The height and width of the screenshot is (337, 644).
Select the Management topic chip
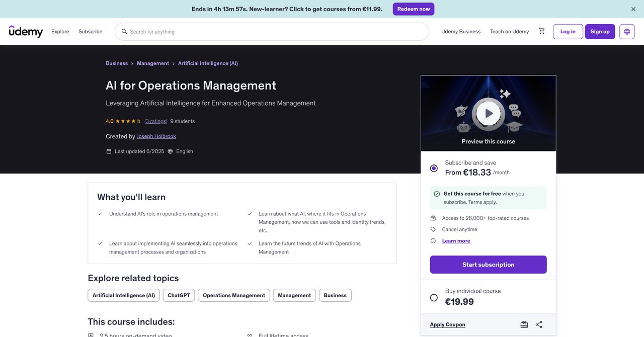pyautogui.click(x=294, y=295)
